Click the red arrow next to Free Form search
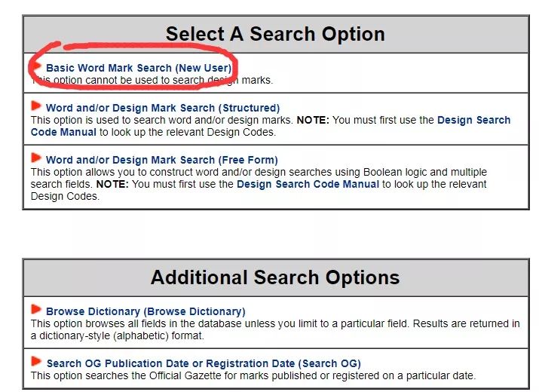This screenshot has height=392, width=539. click(36, 158)
